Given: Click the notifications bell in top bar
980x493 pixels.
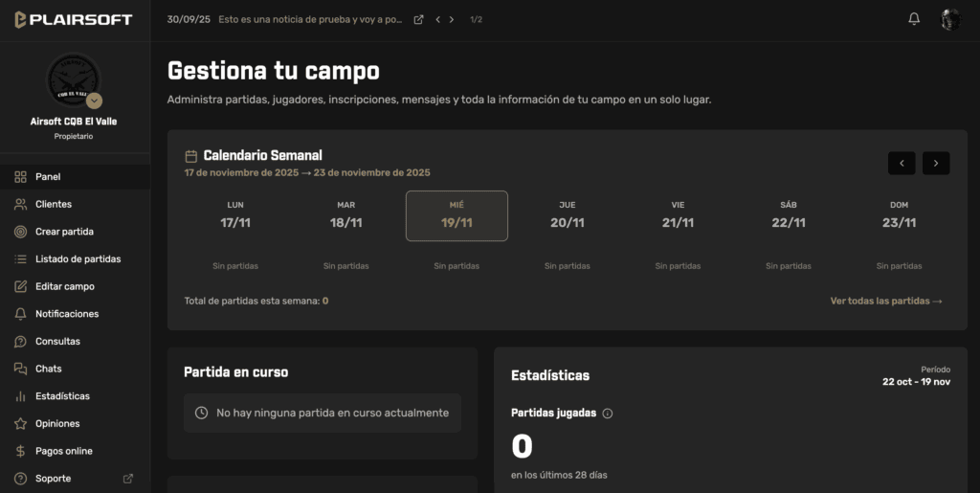Looking at the screenshot, I should [x=914, y=19].
